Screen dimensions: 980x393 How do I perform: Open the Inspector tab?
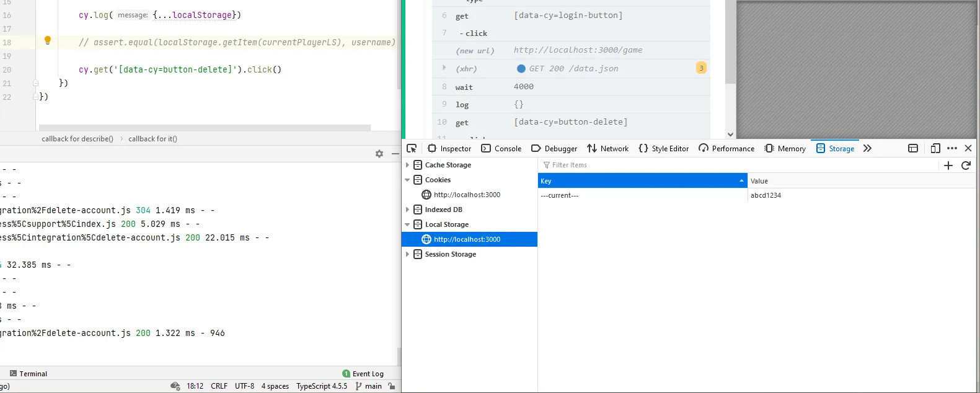[x=449, y=148]
